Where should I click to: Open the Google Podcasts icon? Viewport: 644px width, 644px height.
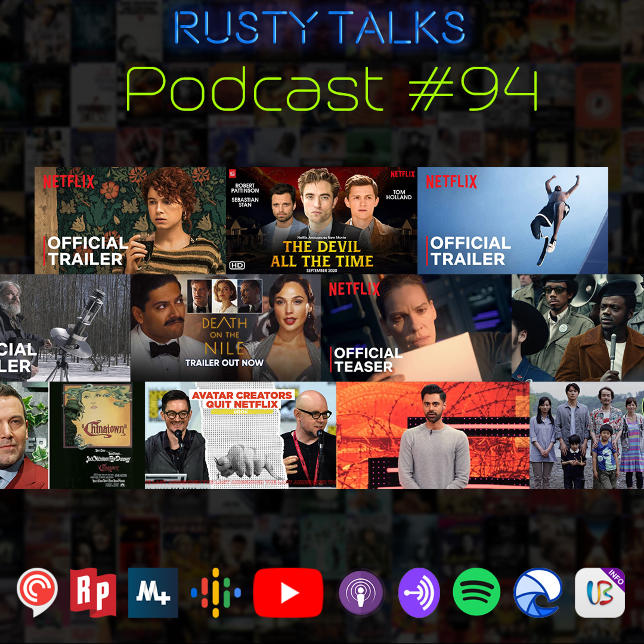[x=216, y=592]
